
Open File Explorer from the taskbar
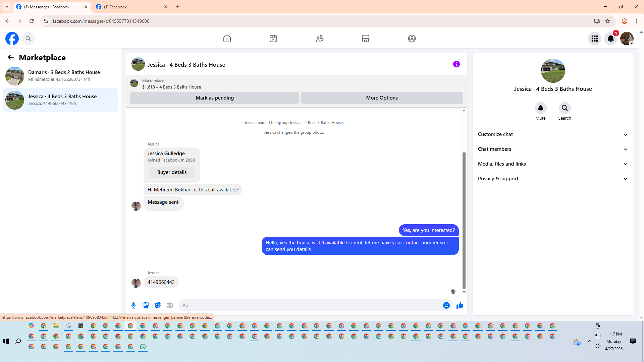pos(56,326)
